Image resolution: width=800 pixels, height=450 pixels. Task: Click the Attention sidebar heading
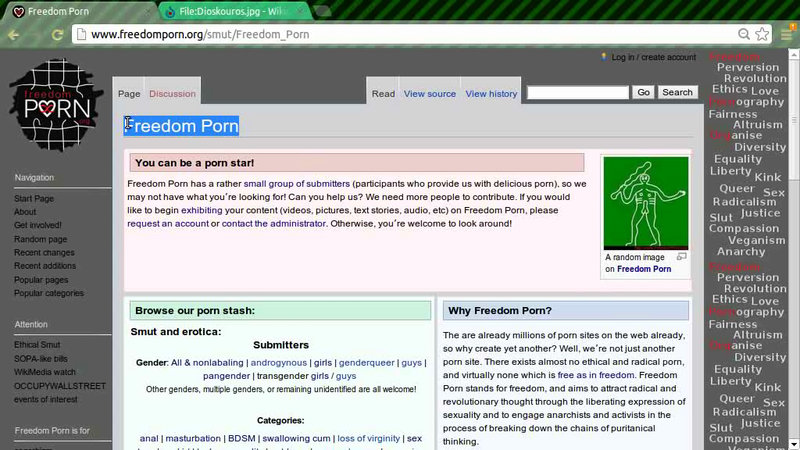[x=31, y=324]
